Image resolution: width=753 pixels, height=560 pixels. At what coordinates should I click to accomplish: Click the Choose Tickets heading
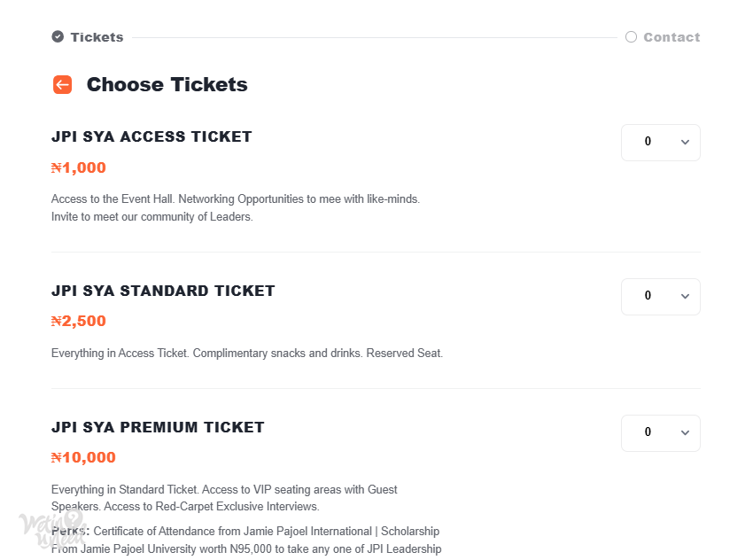[x=167, y=84]
